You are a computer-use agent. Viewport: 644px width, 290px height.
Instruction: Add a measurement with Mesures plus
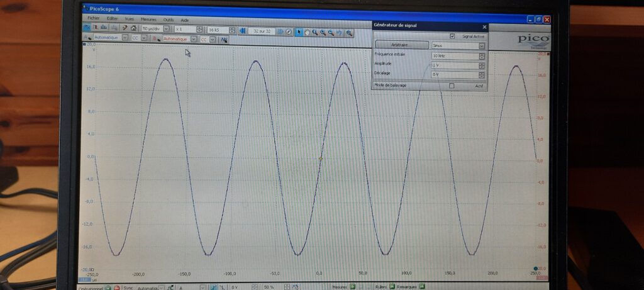coord(352,287)
